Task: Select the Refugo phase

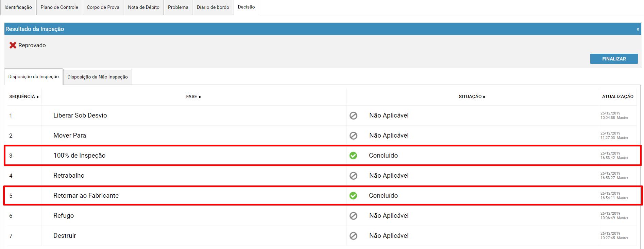Action: click(64, 216)
